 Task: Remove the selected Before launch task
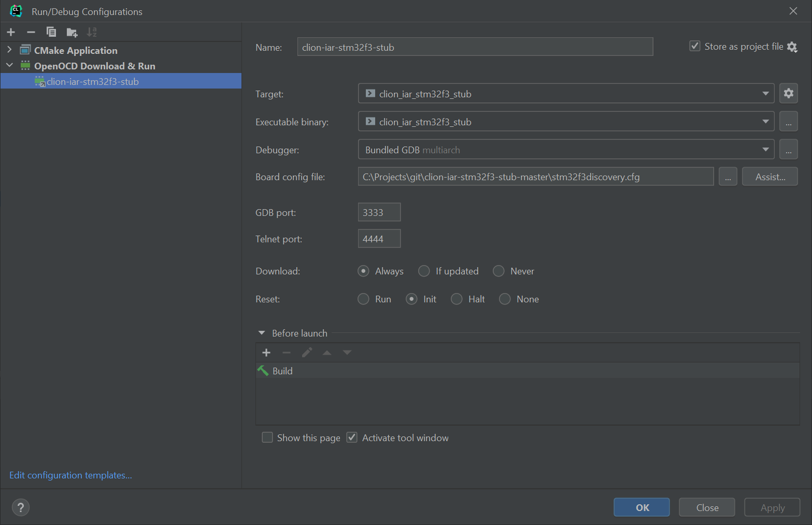pos(287,353)
